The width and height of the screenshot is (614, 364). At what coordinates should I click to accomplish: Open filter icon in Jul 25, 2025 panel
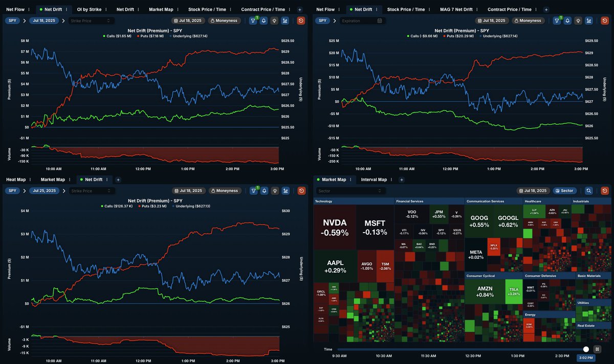point(253,191)
